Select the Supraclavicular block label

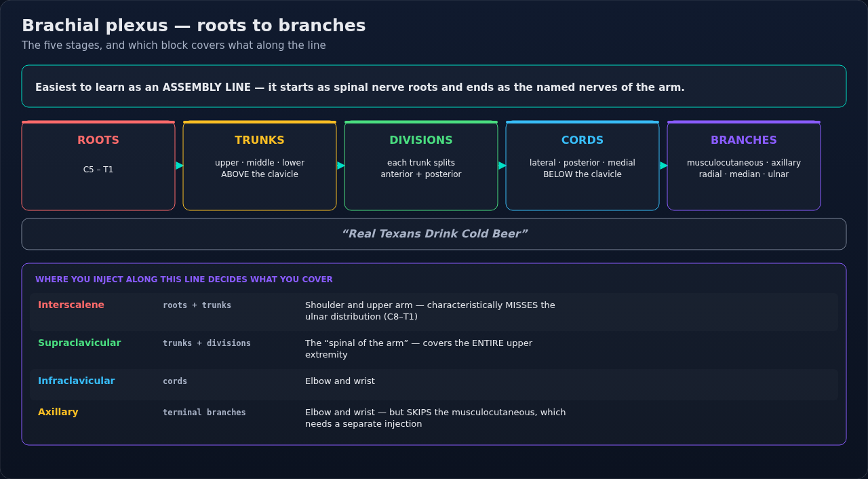[x=79, y=343]
